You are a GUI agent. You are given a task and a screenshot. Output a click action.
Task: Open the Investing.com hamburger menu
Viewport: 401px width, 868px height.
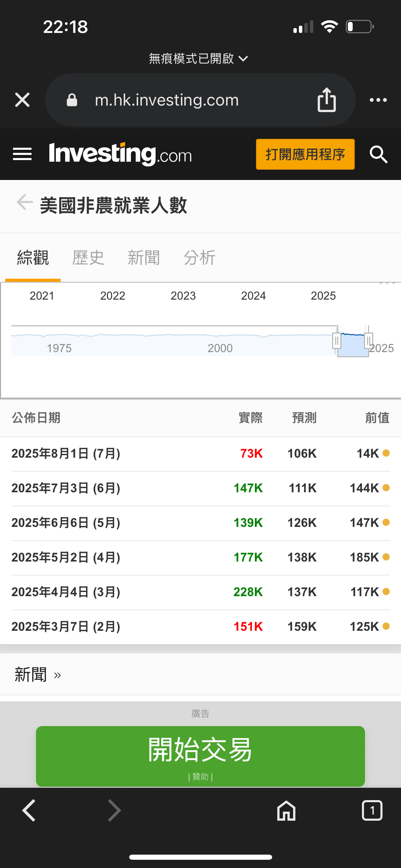(x=22, y=154)
